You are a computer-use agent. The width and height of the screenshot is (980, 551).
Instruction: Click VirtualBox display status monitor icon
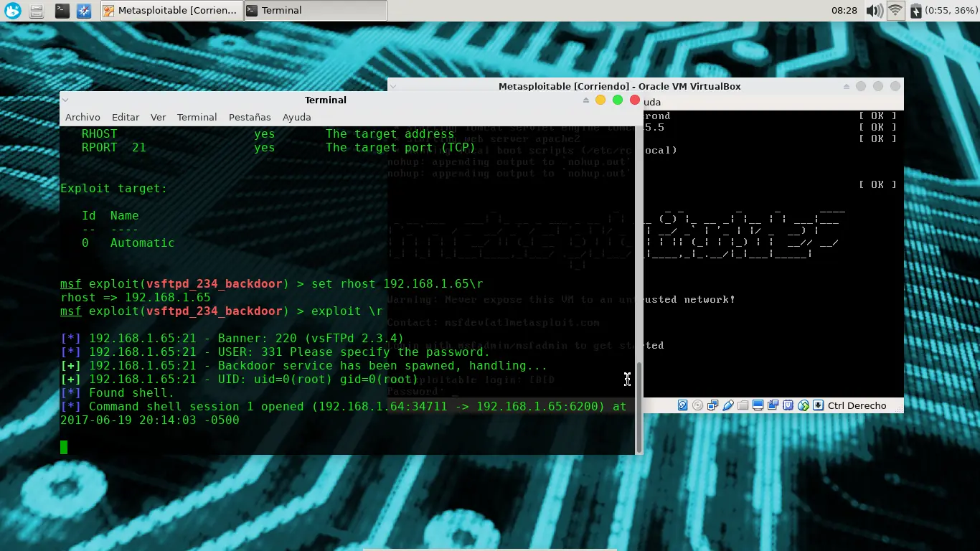[x=758, y=405]
